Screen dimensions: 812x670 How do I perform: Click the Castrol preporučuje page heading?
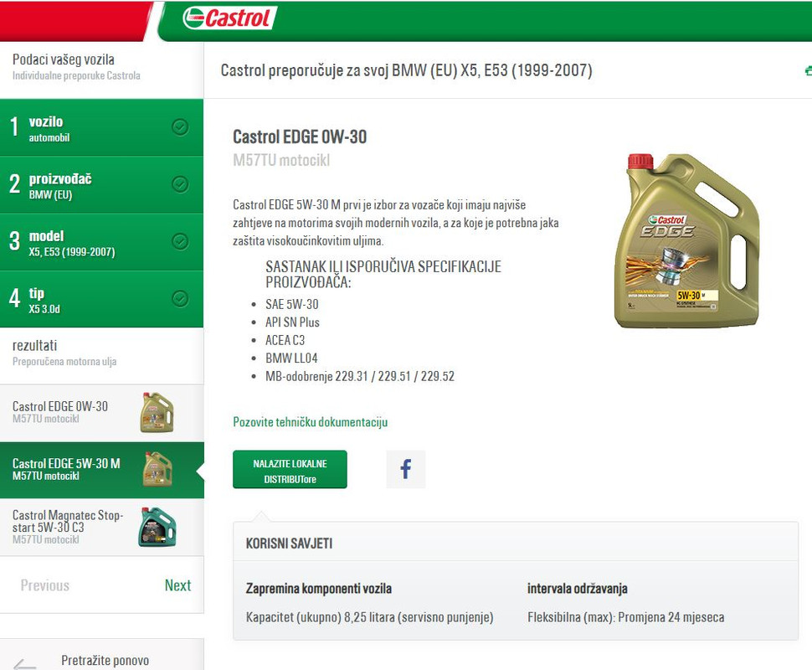tap(407, 70)
